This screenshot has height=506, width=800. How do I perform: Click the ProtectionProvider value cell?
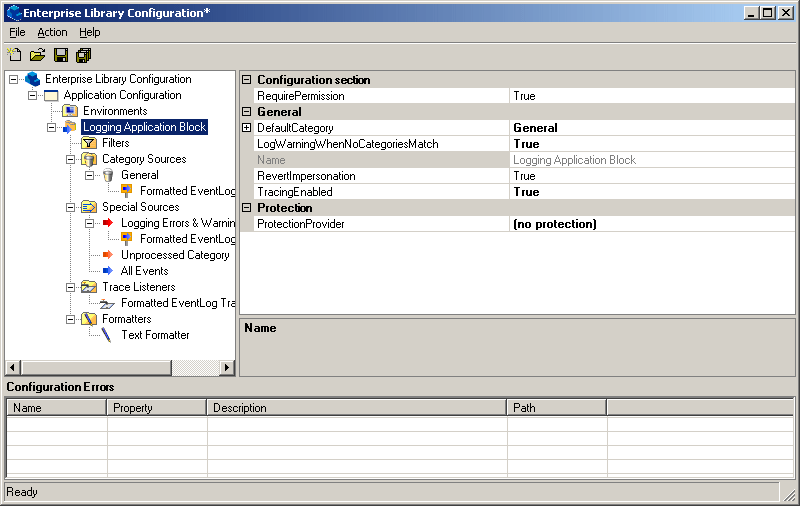(x=652, y=224)
